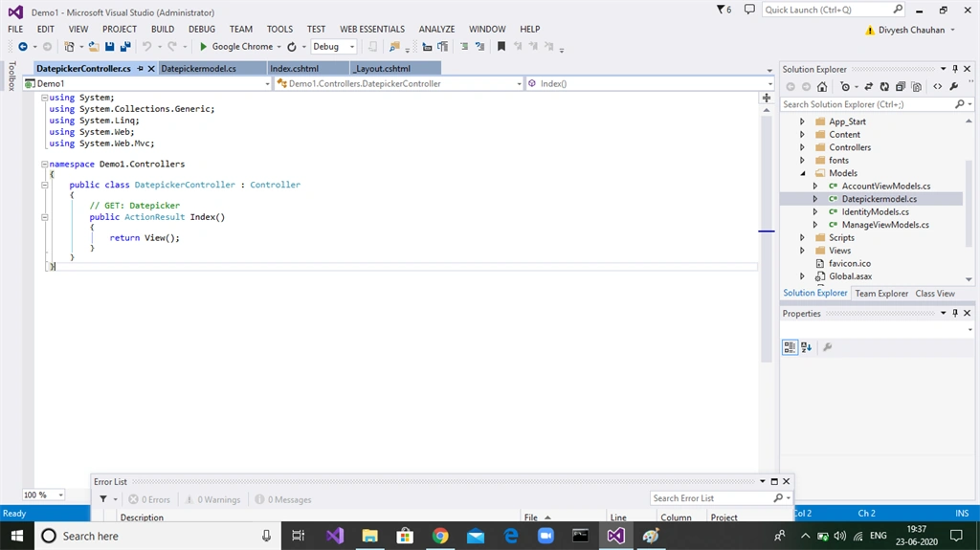Sync Solution Explorer with the active document
The height and width of the screenshot is (550, 980).
point(869,87)
